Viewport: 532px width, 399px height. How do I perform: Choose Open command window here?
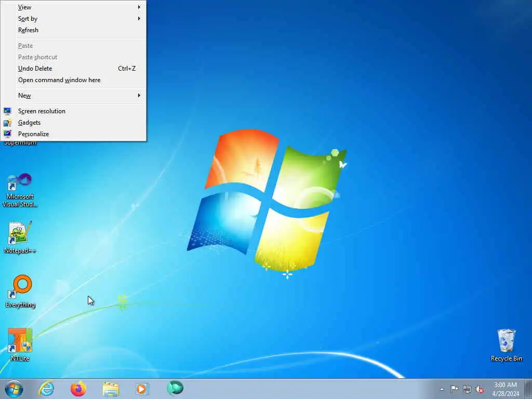pos(73,80)
